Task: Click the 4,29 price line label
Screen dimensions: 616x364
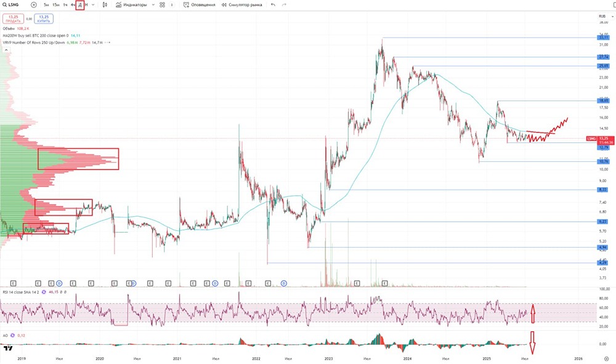Action: click(x=602, y=263)
